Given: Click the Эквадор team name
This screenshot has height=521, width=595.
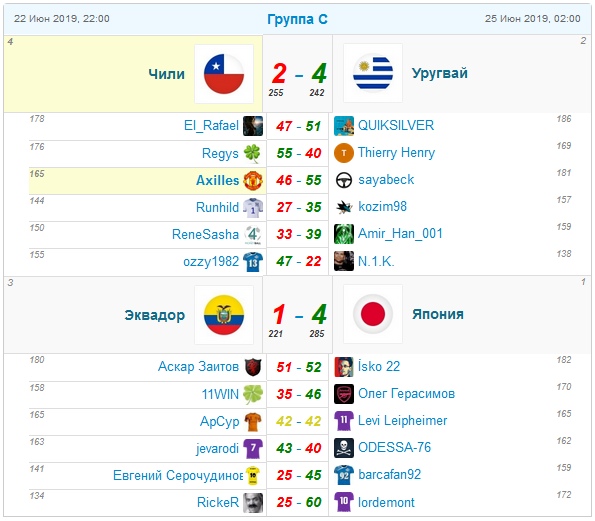Looking at the screenshot, I should (x=155, y=315).
